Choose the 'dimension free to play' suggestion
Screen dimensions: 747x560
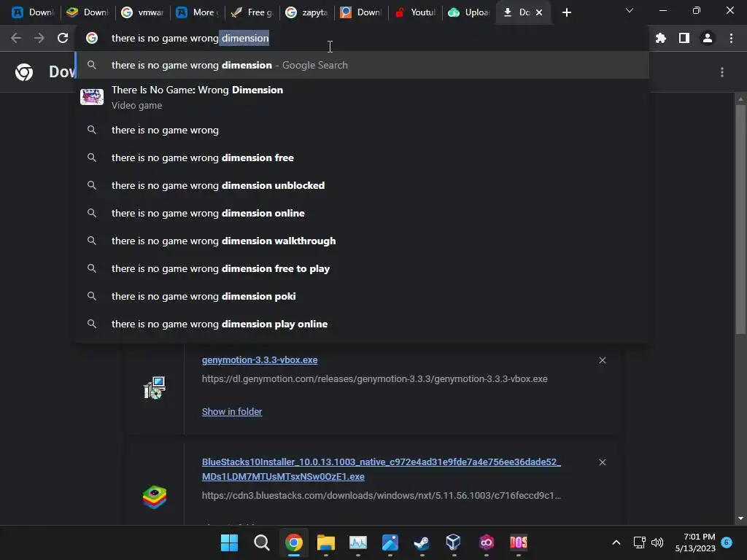coord(362,268)
